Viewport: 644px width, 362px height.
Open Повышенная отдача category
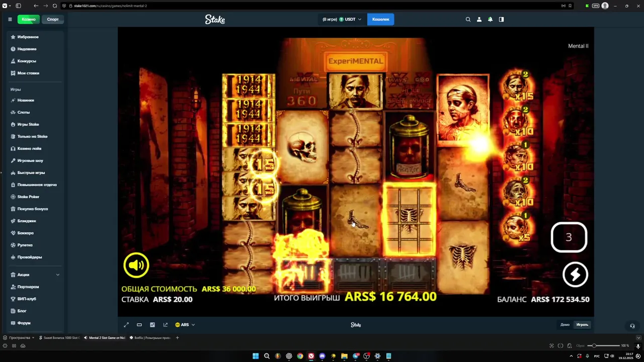pos(35,185)
